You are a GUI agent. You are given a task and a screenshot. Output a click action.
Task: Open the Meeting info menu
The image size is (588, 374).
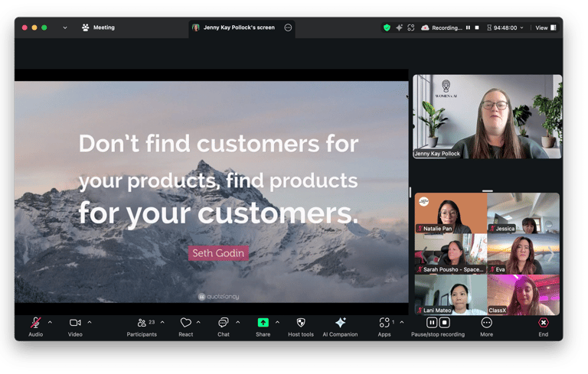tap(98, 28)
